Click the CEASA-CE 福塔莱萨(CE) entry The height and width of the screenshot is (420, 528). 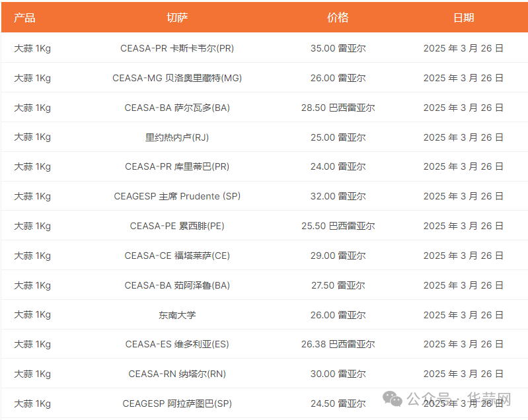[x=177, y=256]
